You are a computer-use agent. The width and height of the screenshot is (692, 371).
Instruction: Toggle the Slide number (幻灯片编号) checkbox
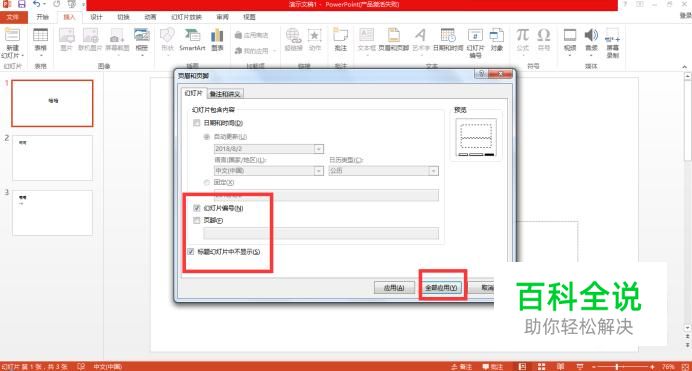tap(197, 208)
